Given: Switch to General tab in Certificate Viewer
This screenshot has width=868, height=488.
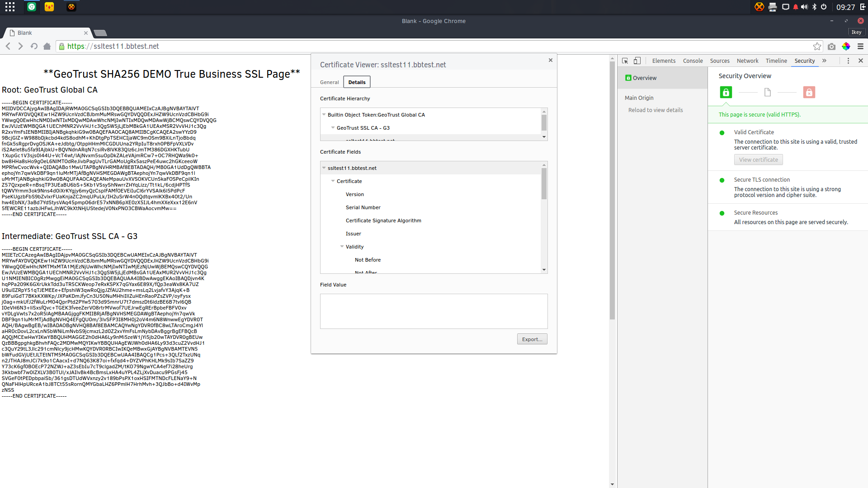Looking at the screenshot, I should tap(329, 82).
